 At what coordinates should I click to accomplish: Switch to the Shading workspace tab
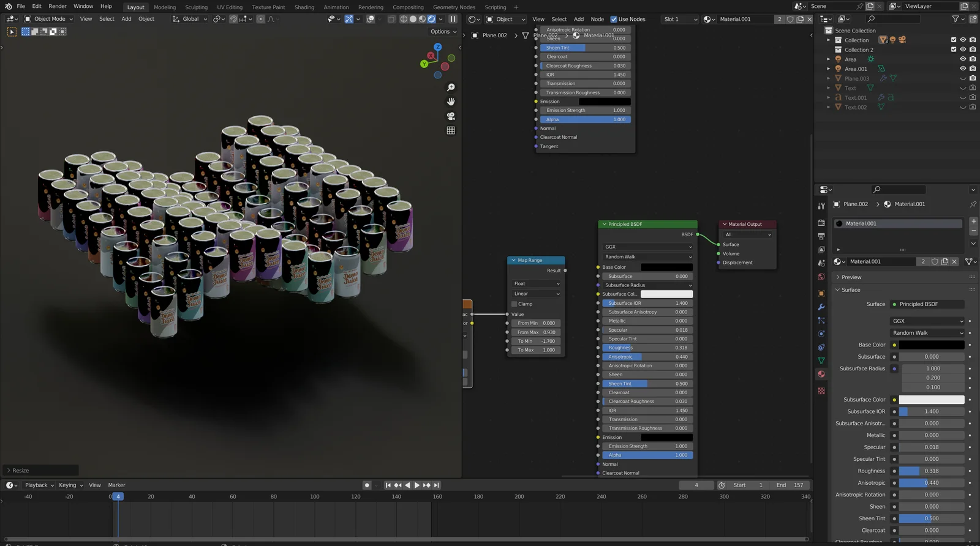[304, 7]
